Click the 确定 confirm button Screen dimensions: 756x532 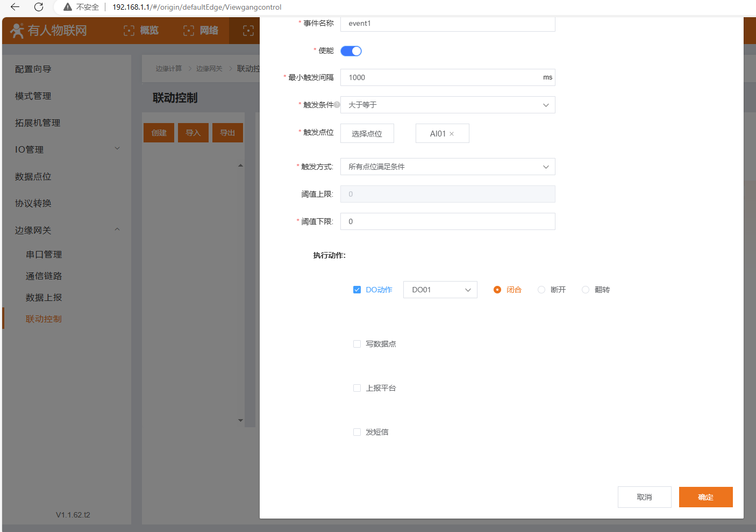pos(705,497)
